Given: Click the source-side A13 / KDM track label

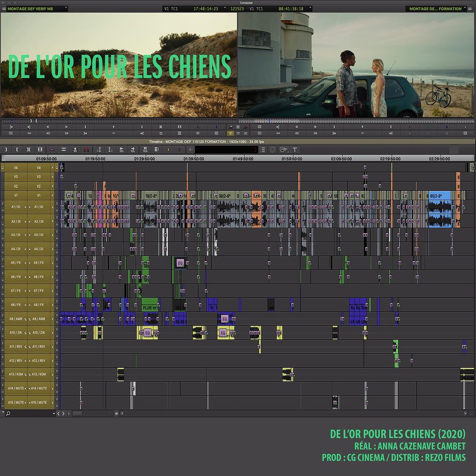Looking at the screenshot, I should tap(16, 374).
